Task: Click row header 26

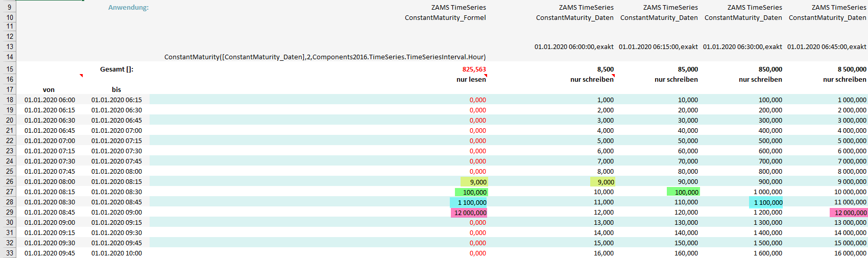Action: coord(9,181)
